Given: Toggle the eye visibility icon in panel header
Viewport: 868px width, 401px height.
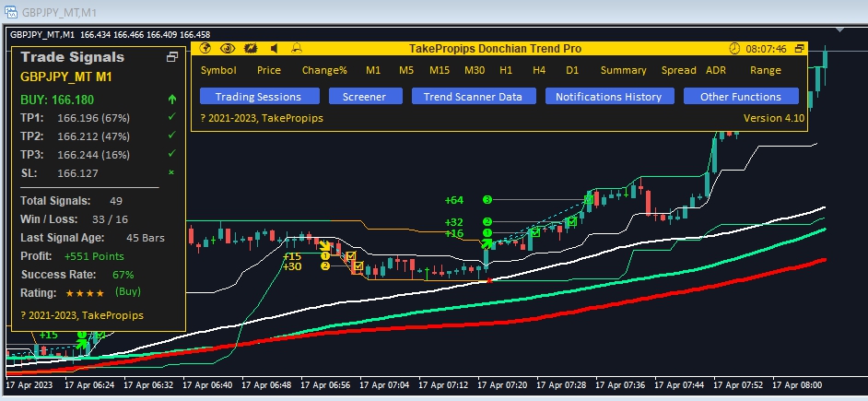Looking at the screenshot, I should (x=228, y=48).
